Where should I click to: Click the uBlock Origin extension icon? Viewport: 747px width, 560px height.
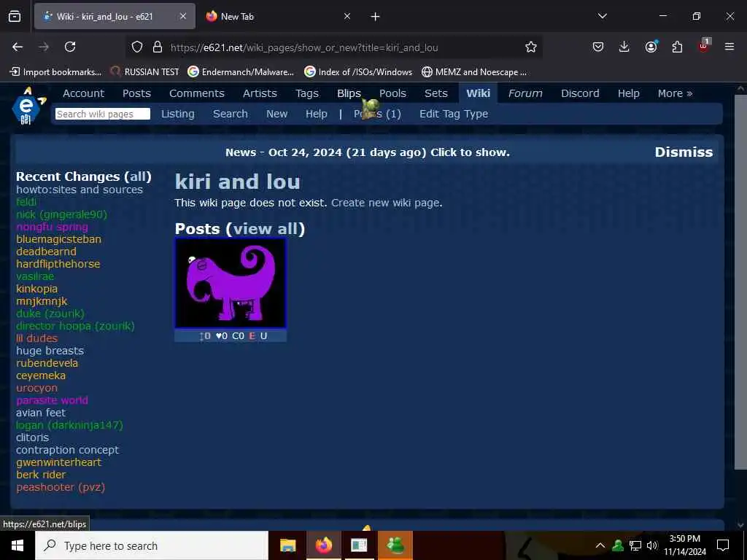[x=704, y=46]
